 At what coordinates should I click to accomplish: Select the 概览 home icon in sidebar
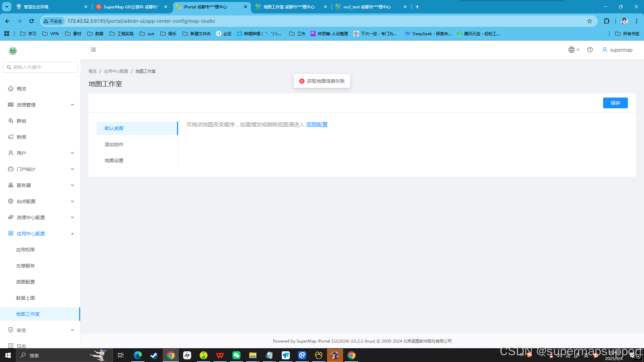click(x=11, y=88)
